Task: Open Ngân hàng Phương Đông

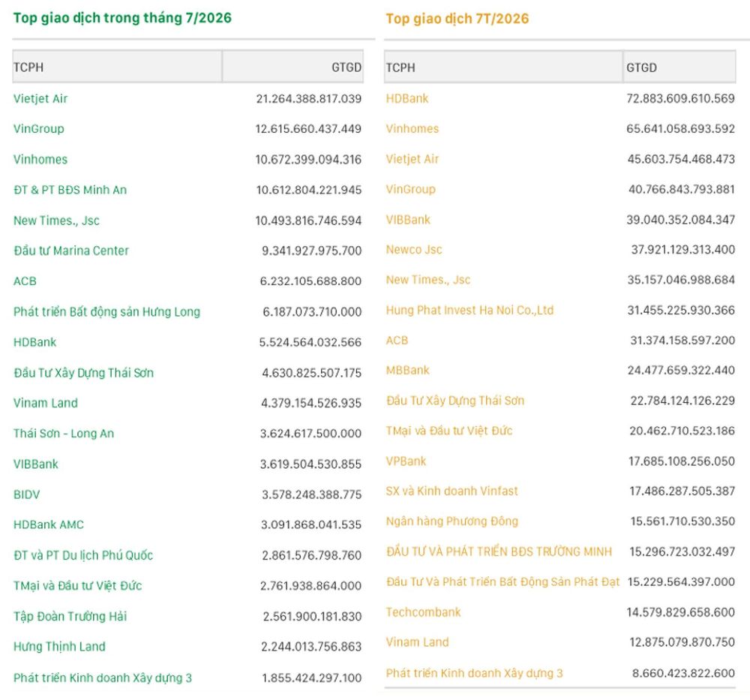Action: (452, 521)
